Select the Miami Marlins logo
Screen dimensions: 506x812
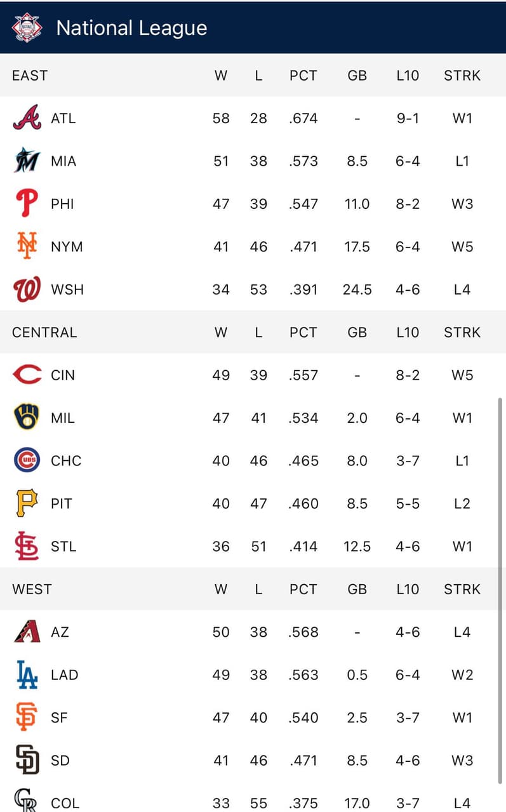(x=27, y=161)
